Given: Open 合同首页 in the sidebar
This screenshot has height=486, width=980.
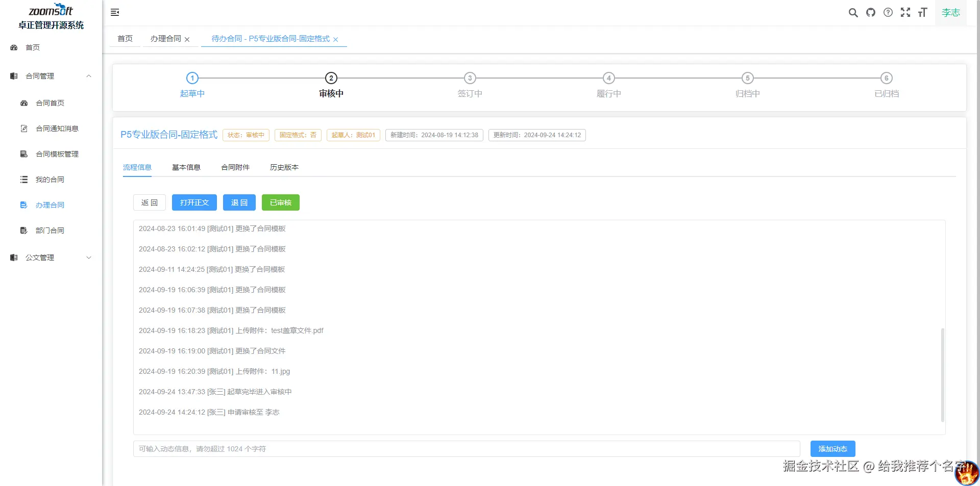Looking at the screenshot, I should 50,103.
